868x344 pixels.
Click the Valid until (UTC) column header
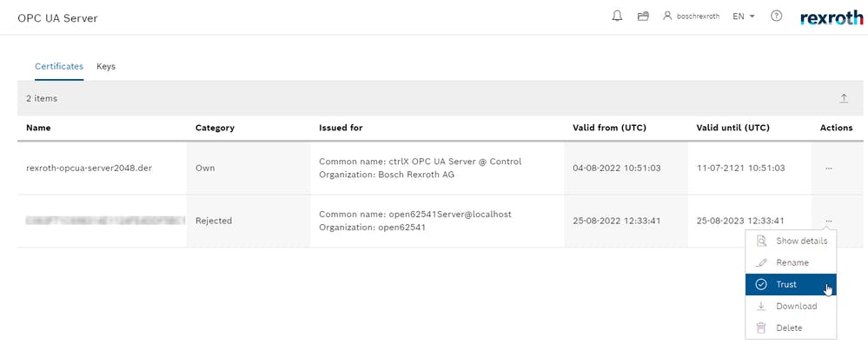[x=733, y=128]
